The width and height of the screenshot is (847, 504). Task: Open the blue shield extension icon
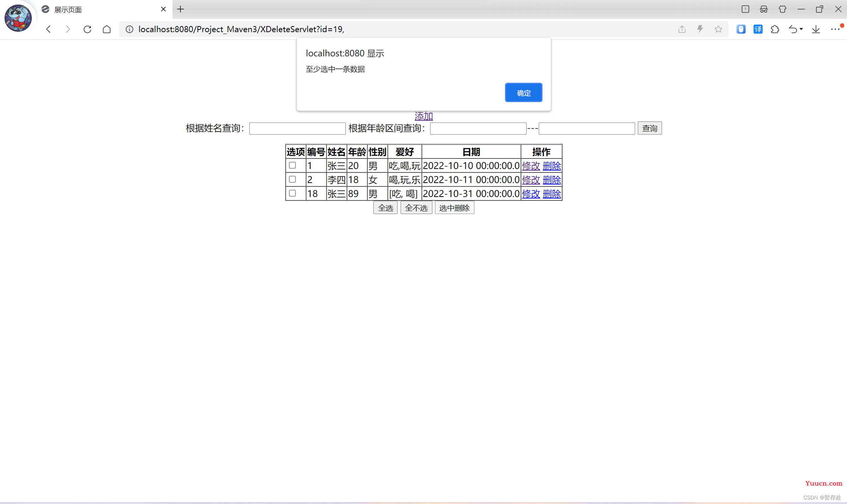(x=741, y=29)
